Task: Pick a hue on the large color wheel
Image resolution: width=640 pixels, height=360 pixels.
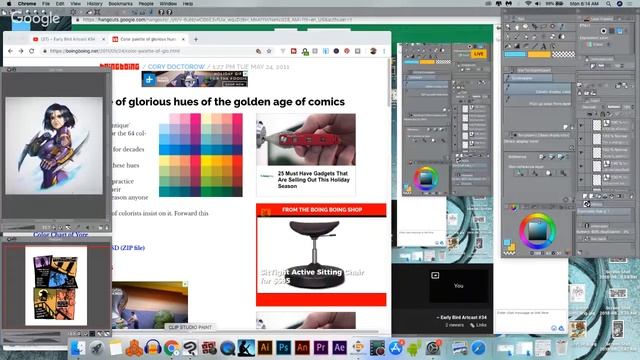Action: click(537, 231)
